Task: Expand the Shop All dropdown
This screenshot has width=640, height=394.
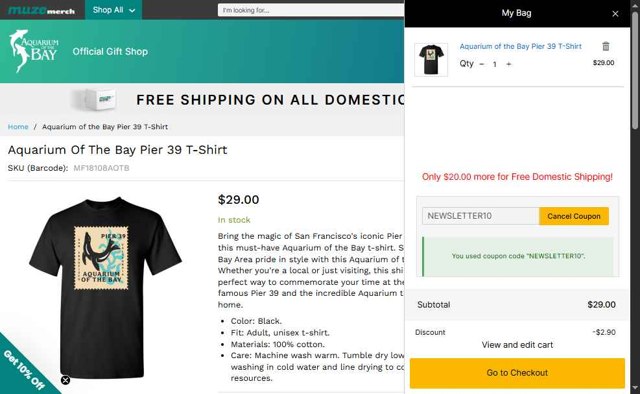Action: (113, 10)
